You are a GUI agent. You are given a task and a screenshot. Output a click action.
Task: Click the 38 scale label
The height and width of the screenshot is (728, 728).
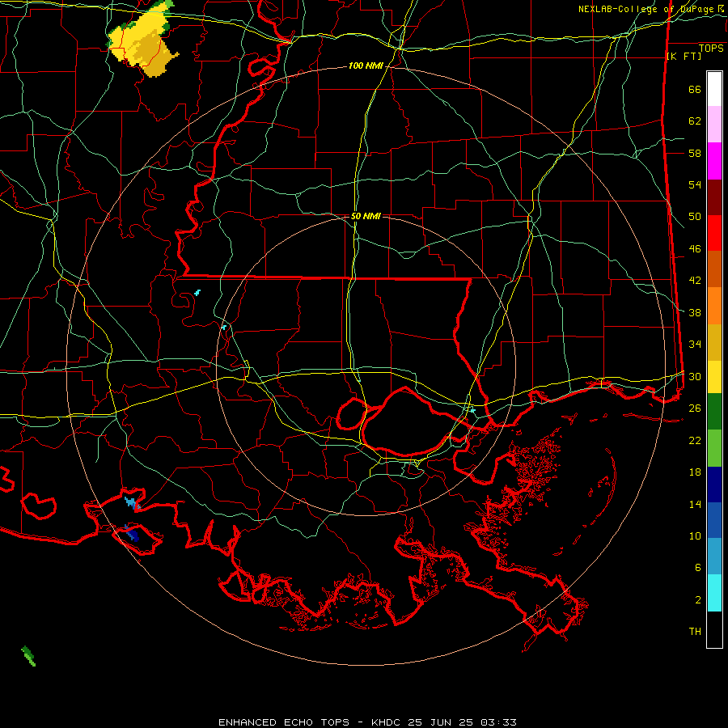click(x=695, y=312)
